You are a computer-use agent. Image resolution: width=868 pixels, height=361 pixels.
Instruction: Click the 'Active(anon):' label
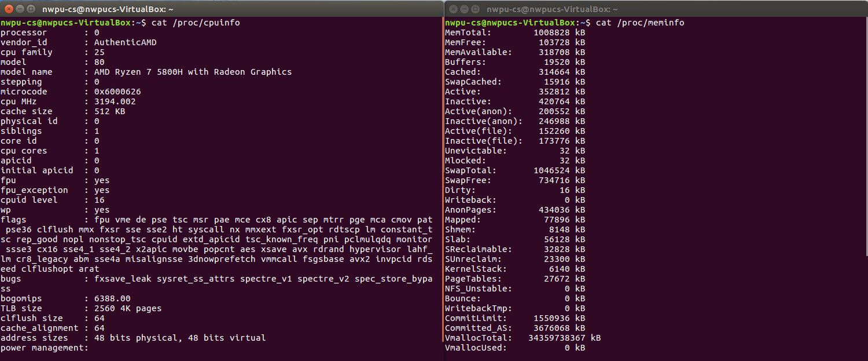(479, 111)
